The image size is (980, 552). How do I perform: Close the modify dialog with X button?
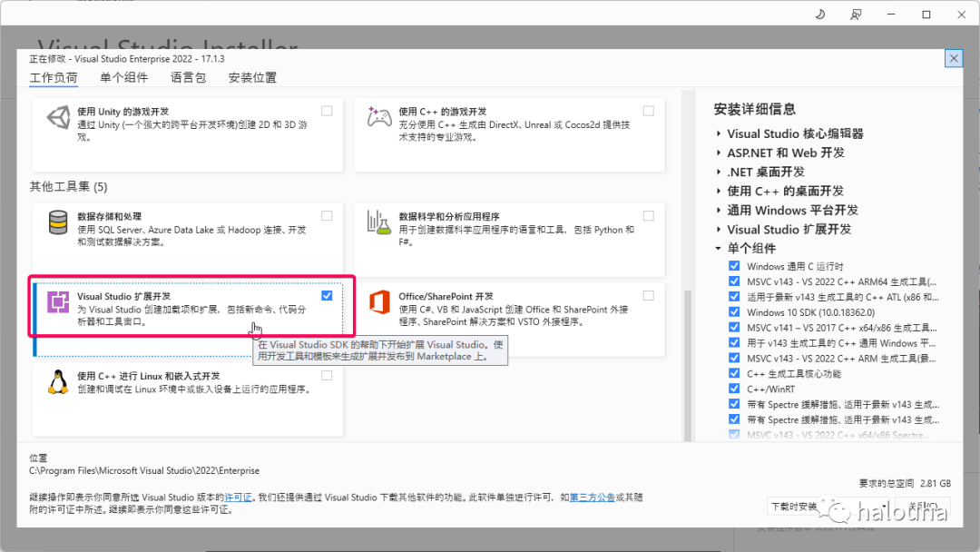click(953, 59)
